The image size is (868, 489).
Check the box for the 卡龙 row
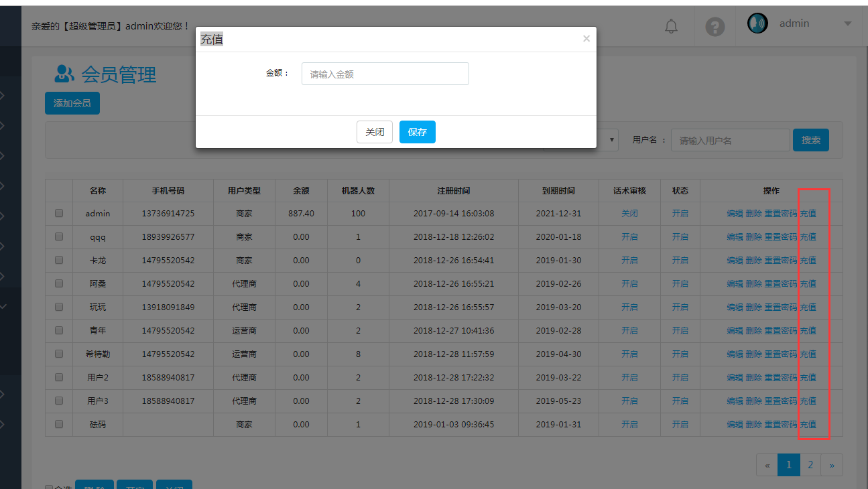click(59, 260)
